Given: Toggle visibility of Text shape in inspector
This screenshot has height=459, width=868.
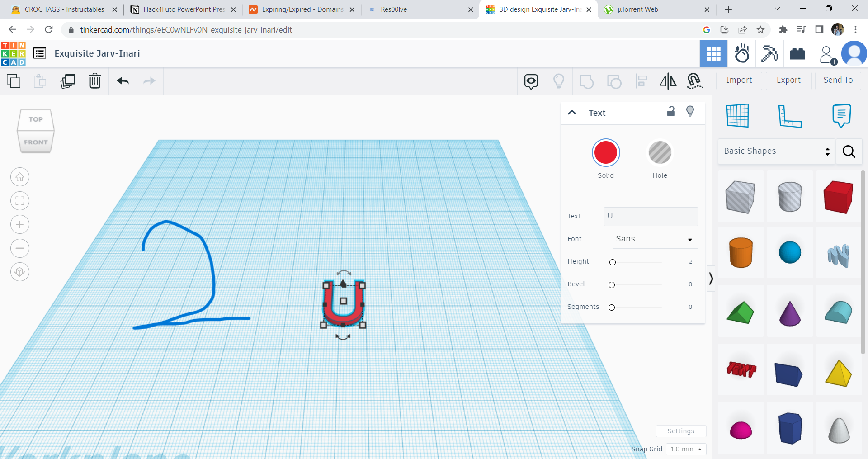Looking at the screenshot, I should click(690, 111).
